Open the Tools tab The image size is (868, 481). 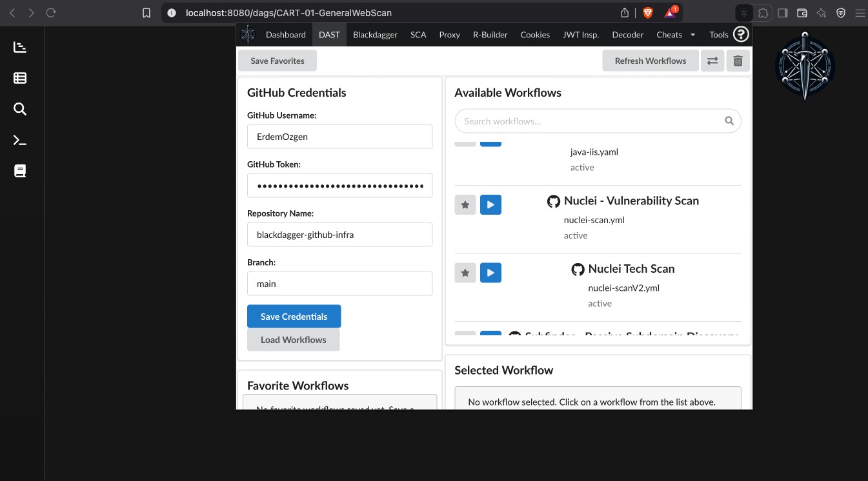718,35
